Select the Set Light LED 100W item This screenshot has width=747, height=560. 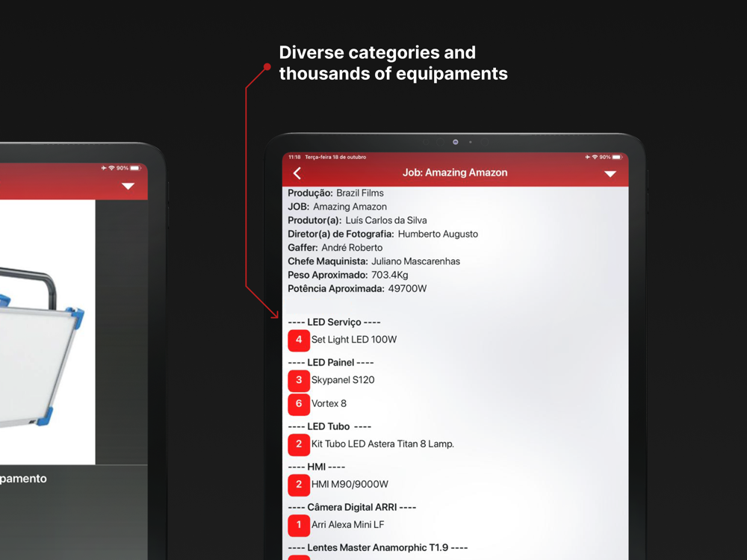click(x=354, y=340)
